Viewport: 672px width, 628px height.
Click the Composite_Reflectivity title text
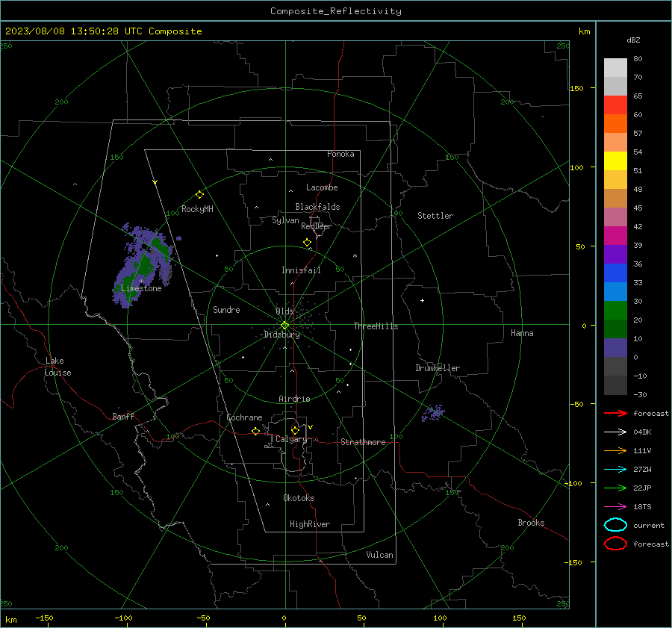tap(335, 11)
